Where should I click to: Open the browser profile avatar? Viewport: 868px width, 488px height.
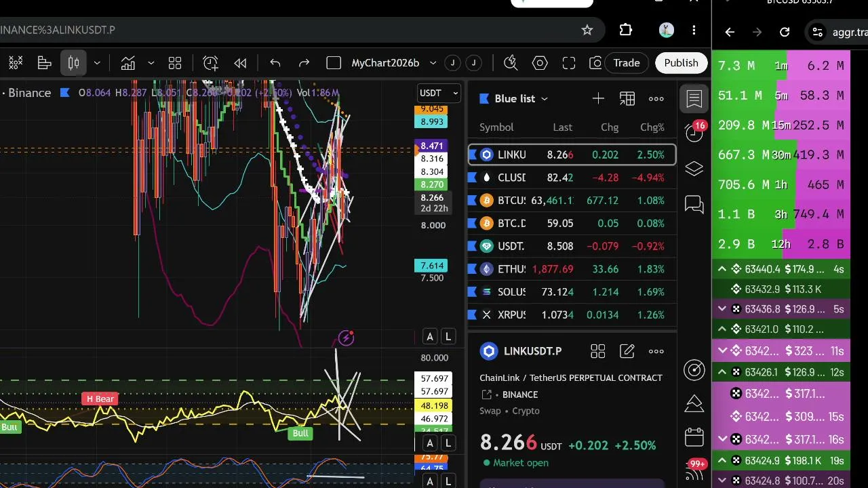[x=667, y=30]
